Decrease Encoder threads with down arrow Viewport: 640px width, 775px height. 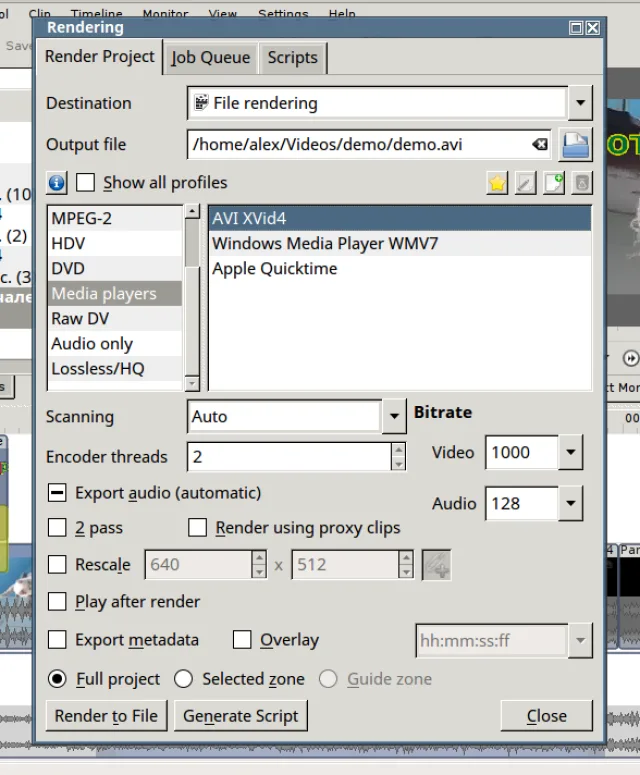398,464
